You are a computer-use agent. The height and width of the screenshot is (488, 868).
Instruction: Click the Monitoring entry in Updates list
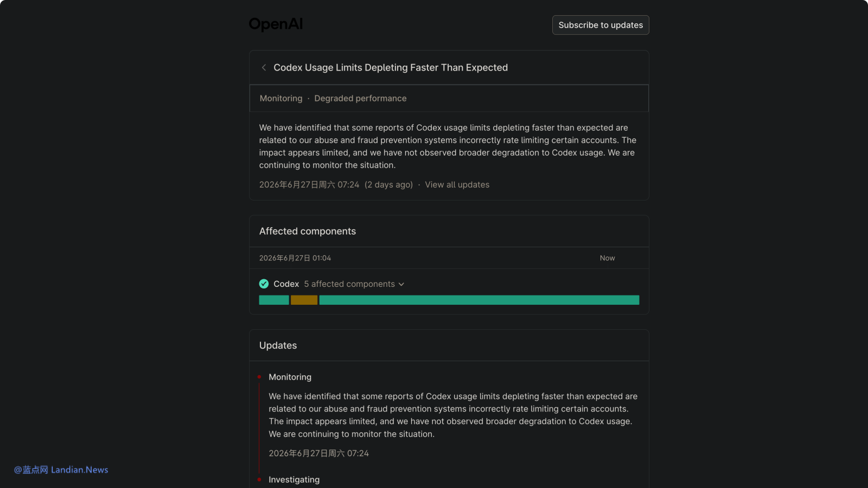290,377
